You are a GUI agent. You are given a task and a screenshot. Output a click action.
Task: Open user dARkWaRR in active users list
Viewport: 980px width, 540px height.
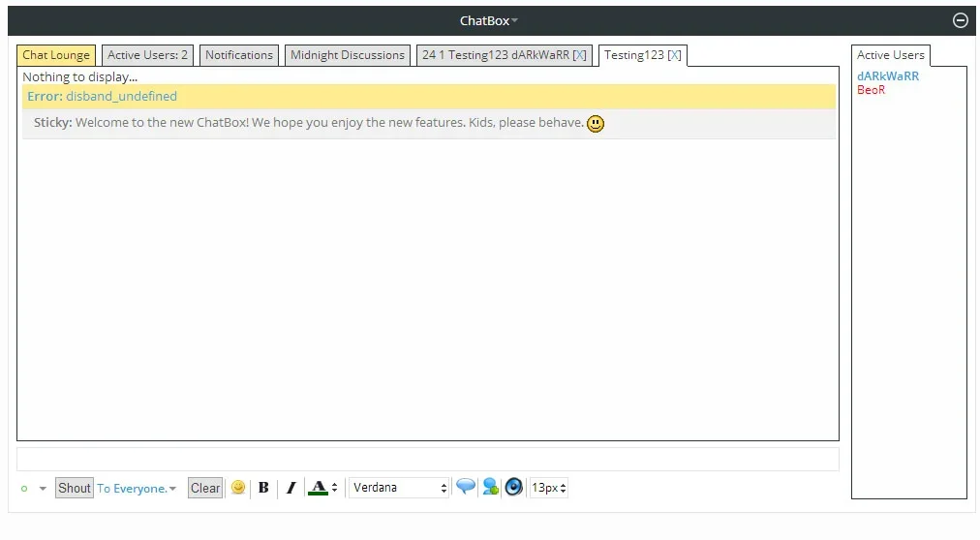[x=887, y=76]
